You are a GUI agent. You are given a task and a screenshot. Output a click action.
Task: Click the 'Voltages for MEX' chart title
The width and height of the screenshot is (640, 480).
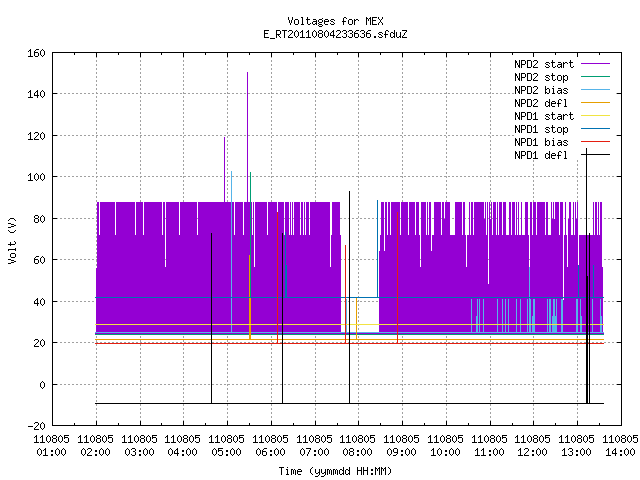click(x=335, y=21)
